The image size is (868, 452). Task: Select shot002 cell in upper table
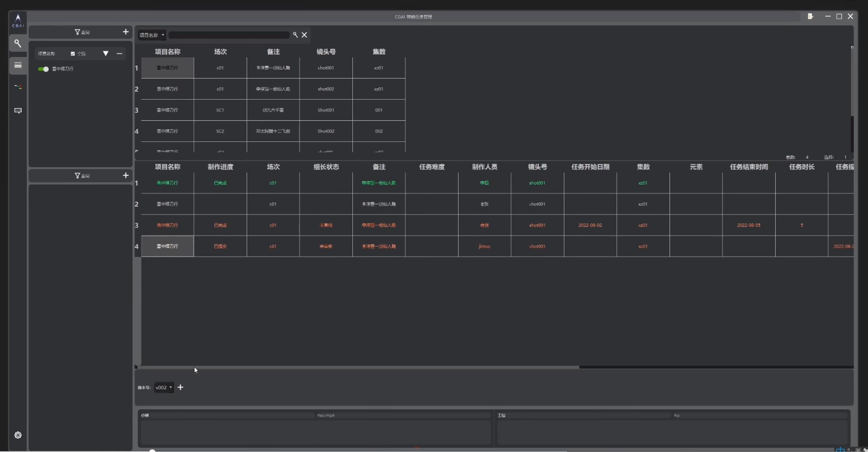326,89
